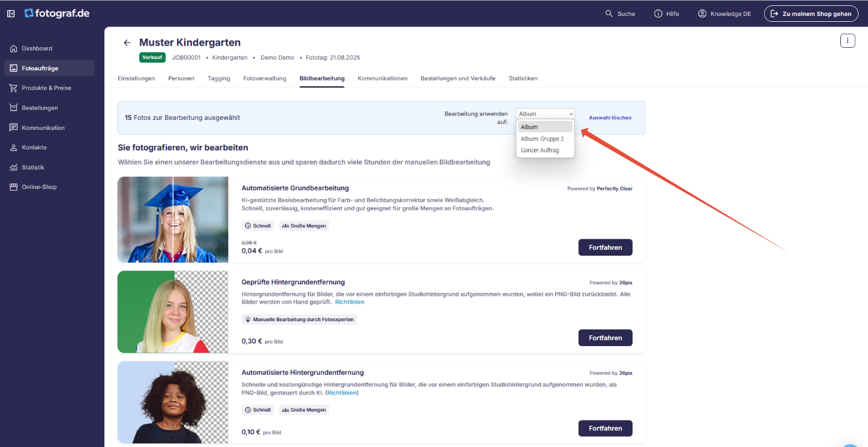Click the Fototag: 21.08.2025 text

coord(333,58)
